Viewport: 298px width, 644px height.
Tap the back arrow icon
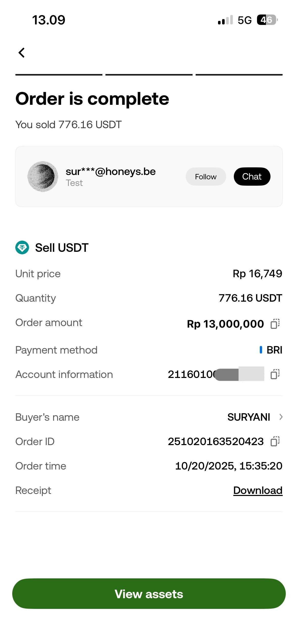pyautogui.click(x=22, y=53)
